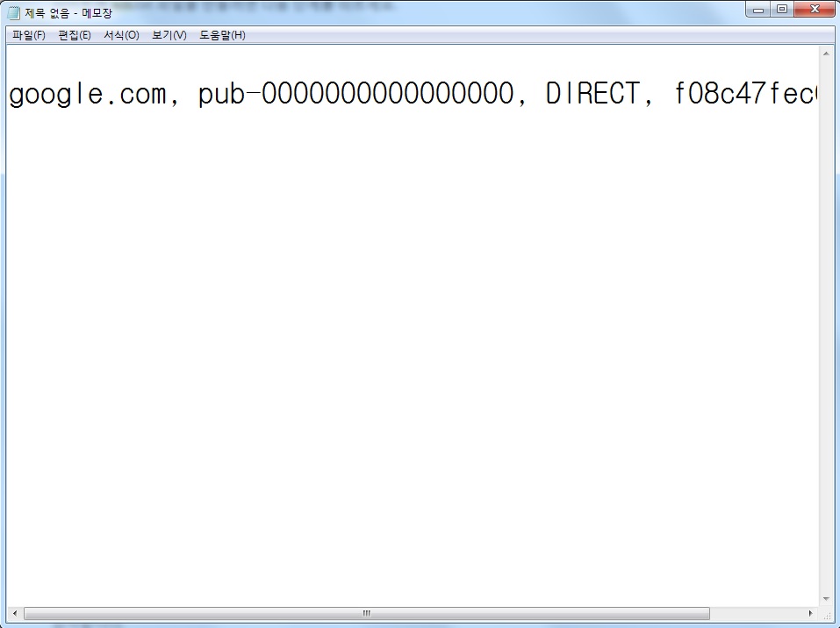Click the horizontal scrollbar thumb

point(367,613)
